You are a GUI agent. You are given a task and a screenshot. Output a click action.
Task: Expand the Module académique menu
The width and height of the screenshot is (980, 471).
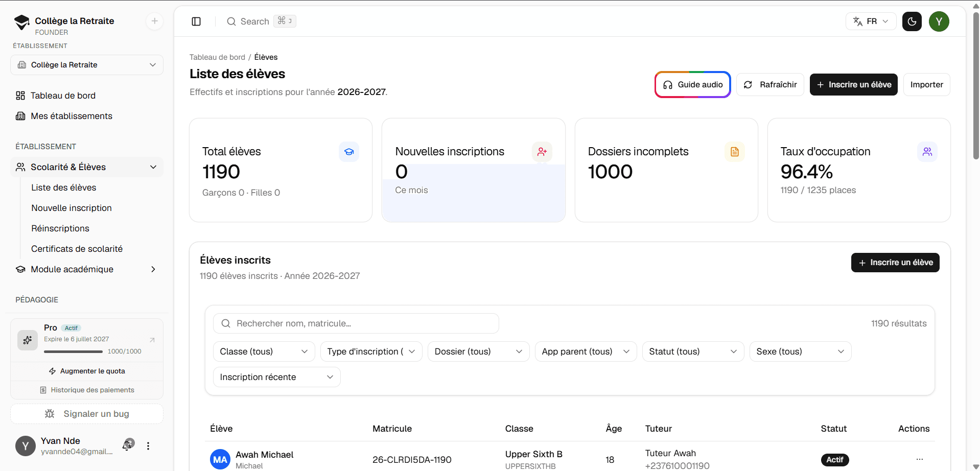[x=87, y=269]
